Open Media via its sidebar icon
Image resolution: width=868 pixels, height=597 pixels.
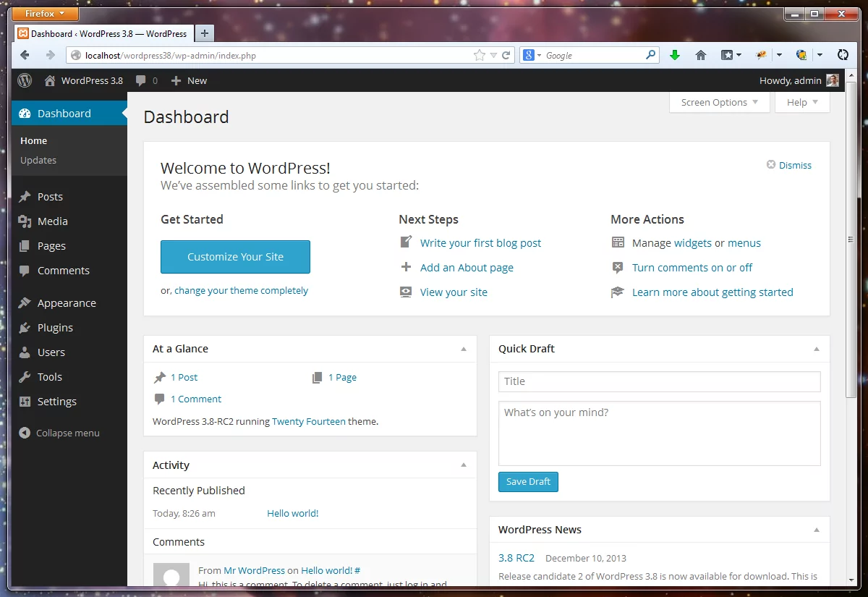25,221
